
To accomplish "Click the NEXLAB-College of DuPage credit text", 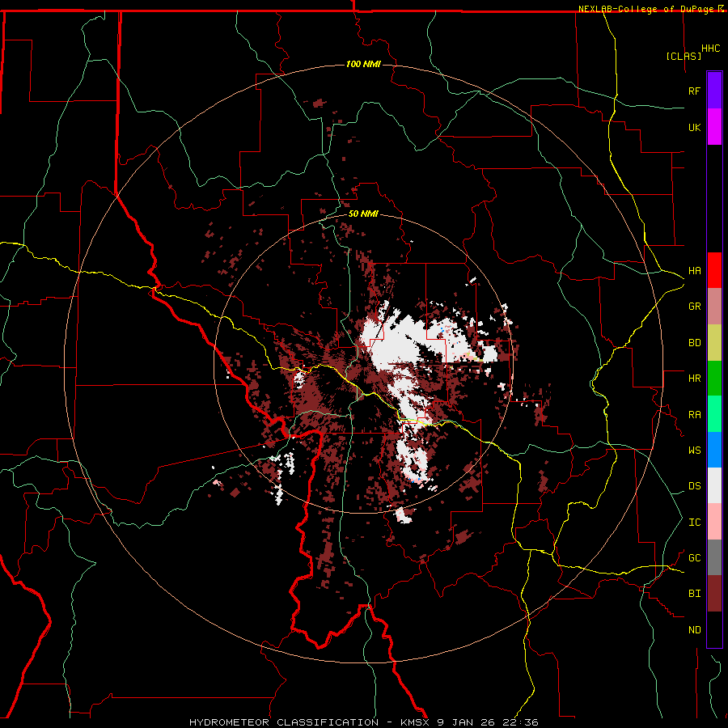I will [645, 9].
